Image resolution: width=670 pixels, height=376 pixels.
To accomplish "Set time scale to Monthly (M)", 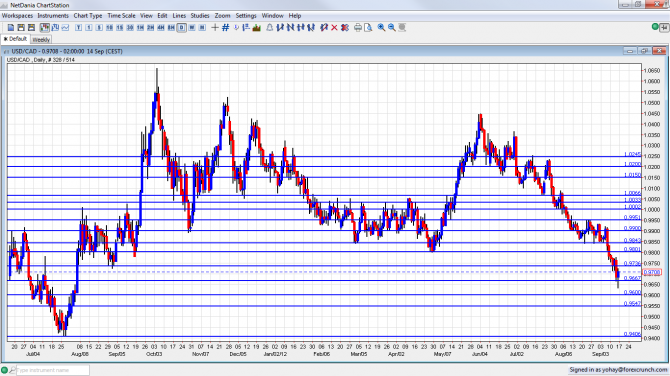I will pyautogui.click(x=202, y=27).
